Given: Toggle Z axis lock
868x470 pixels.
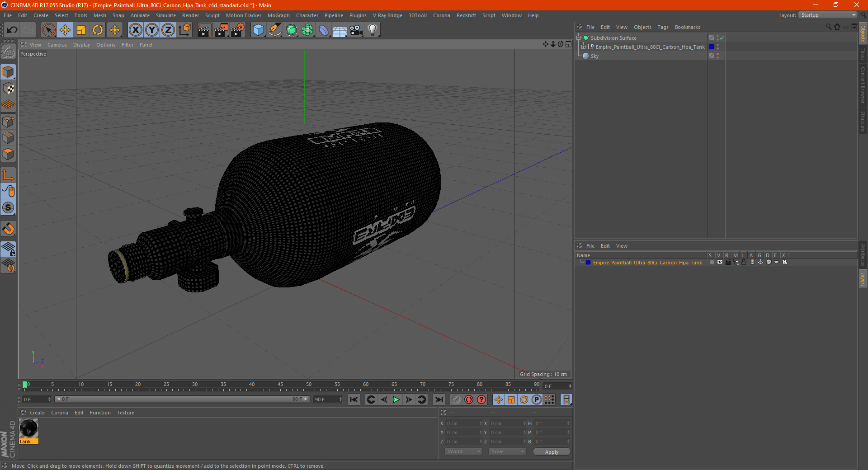Looking at the screenshot, I should [168, 30].
